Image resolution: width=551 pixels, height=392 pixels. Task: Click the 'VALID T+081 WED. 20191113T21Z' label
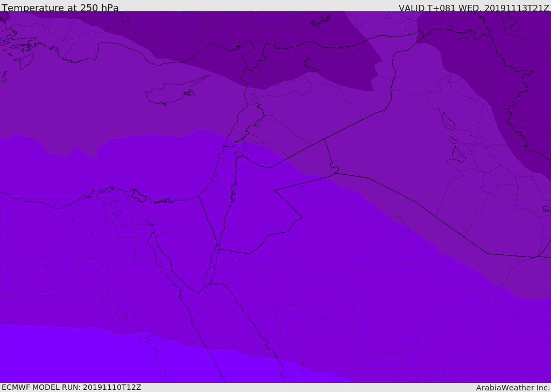(474, 8)
